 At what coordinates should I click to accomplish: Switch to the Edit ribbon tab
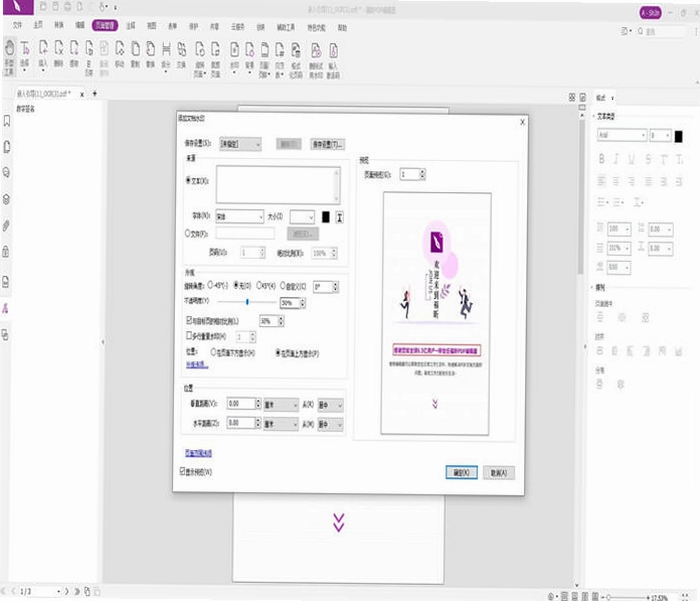coord(79,25)
